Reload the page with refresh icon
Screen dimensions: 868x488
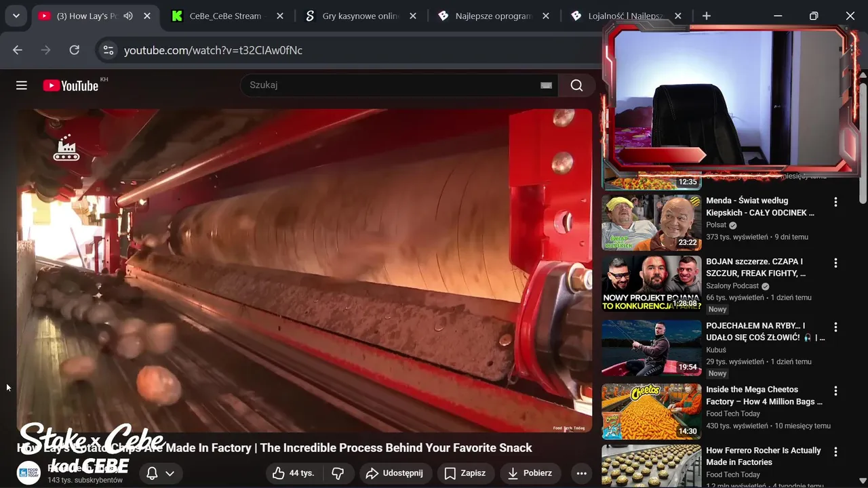75,50
